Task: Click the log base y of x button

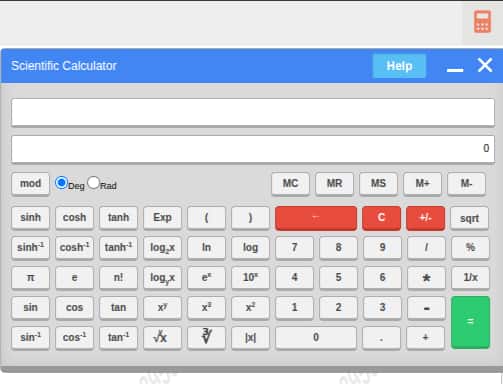Action: 162,278
